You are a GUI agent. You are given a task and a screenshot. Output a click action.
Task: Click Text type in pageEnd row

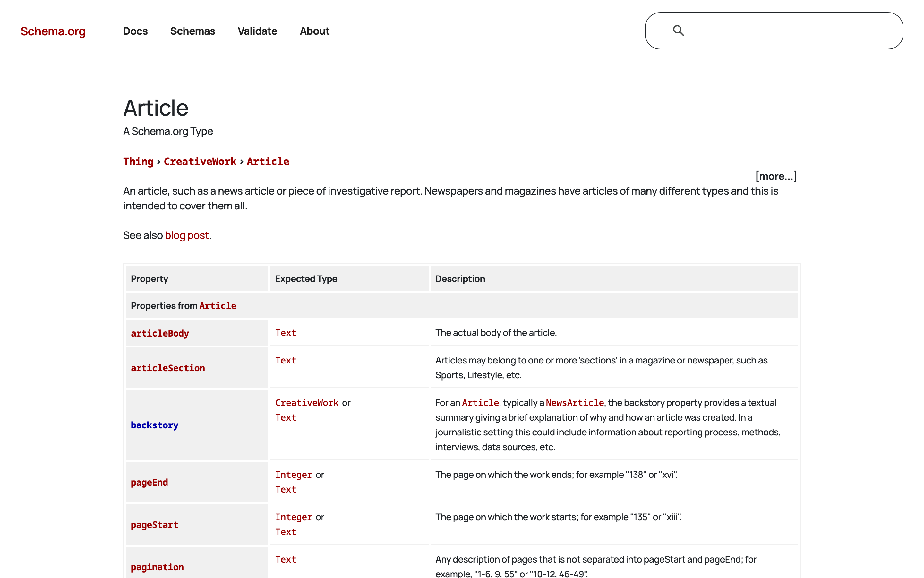coord(286,489)
